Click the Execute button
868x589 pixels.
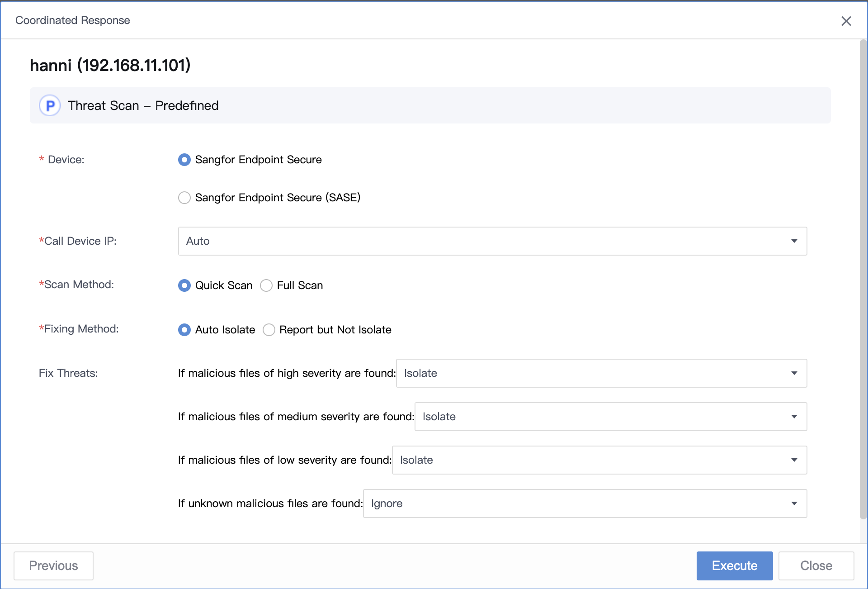point(735,565)
